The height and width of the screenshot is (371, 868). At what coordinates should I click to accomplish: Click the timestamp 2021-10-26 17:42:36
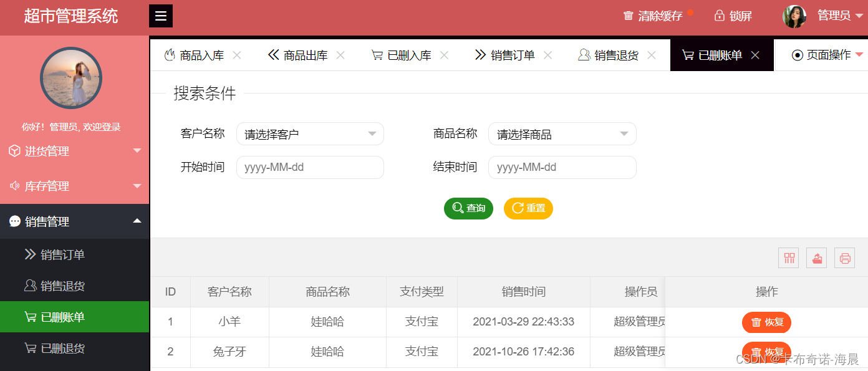tap(524, 352)
